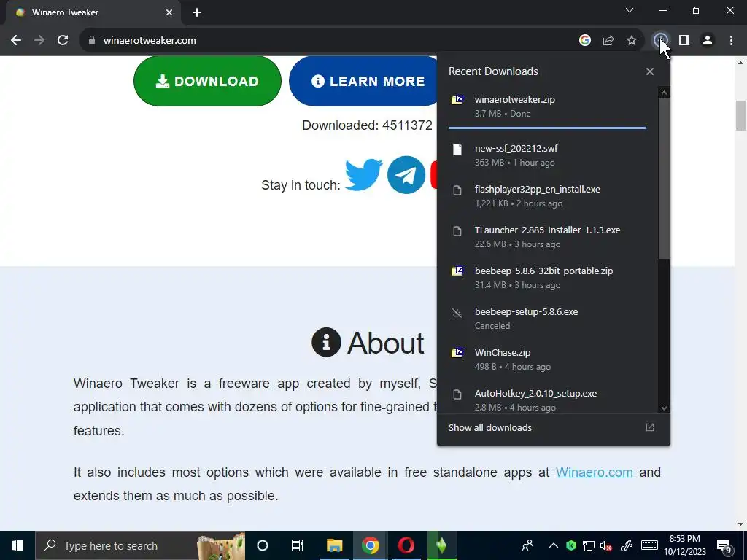The height and width of the screenshot is (560, 747).
Task: Click the green DOWNLOAD button
Action: 207,81
